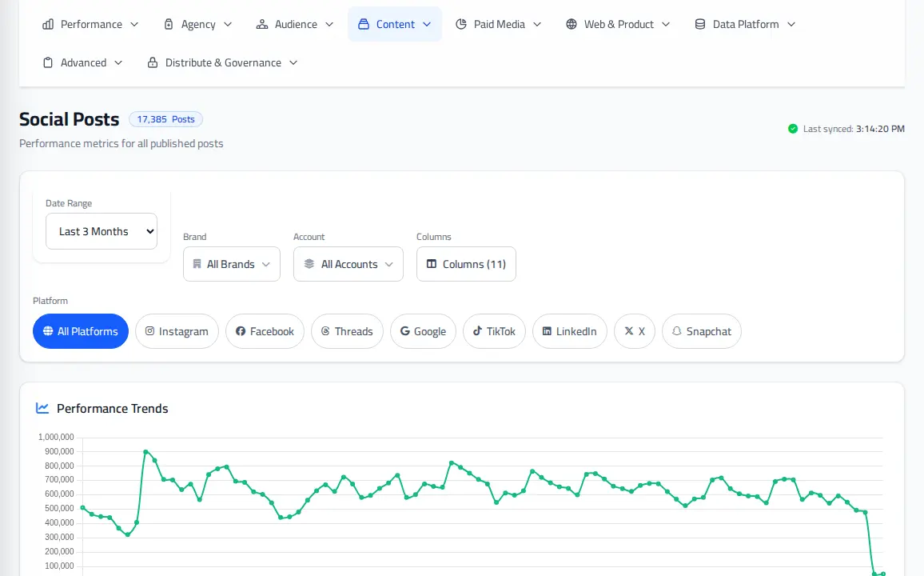Open the All Accounts dropdown
This screenshot has height=576, width=924.
(348, 264)
